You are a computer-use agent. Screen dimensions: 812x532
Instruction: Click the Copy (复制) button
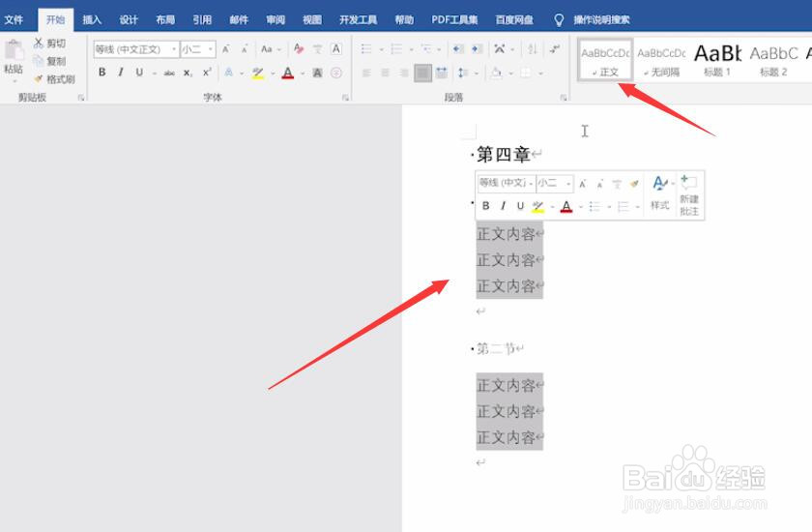[x=49, y=61]
